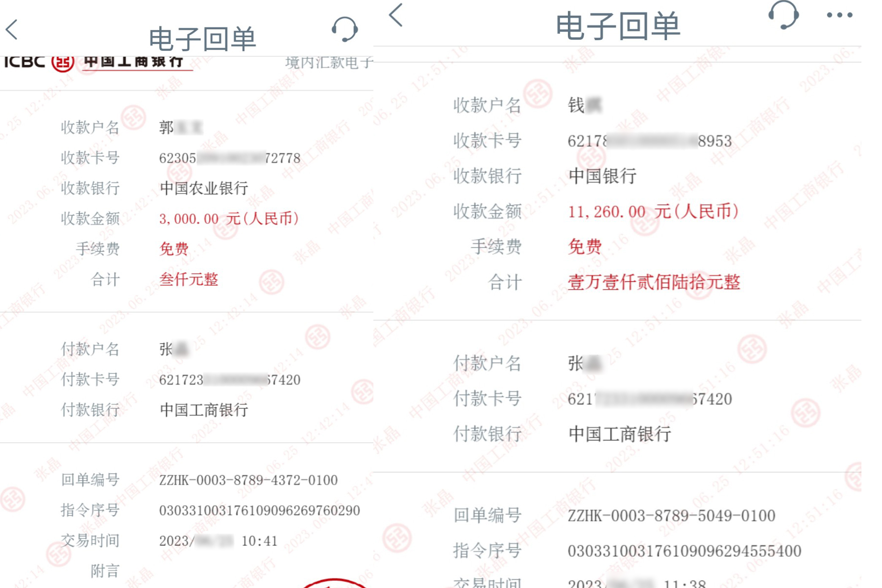
Task: Click right receipt title 电子回单
Action: click(x=617, y=25)
